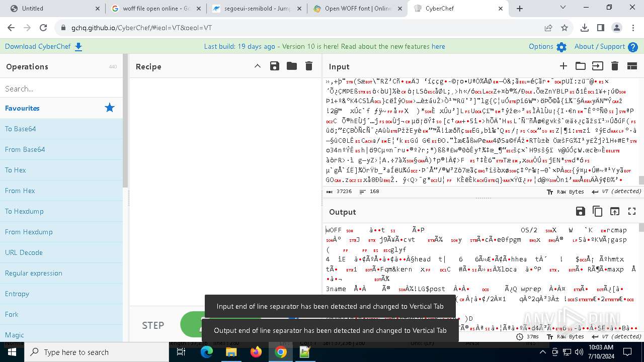Click the About / Support help icon
This screenshot has height=362, width=644.
coord(633,47)
